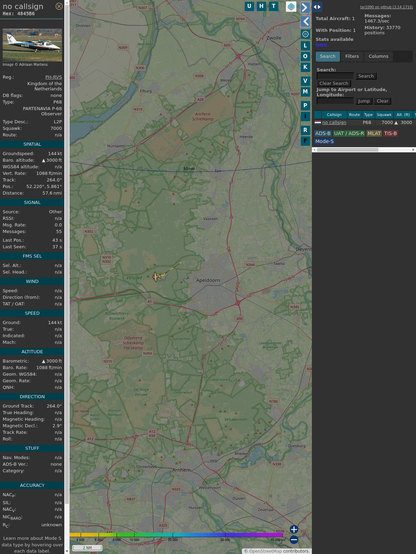The image size is (416, 554).
Task: Open the map layer selector icon
Action: (291, 6)
